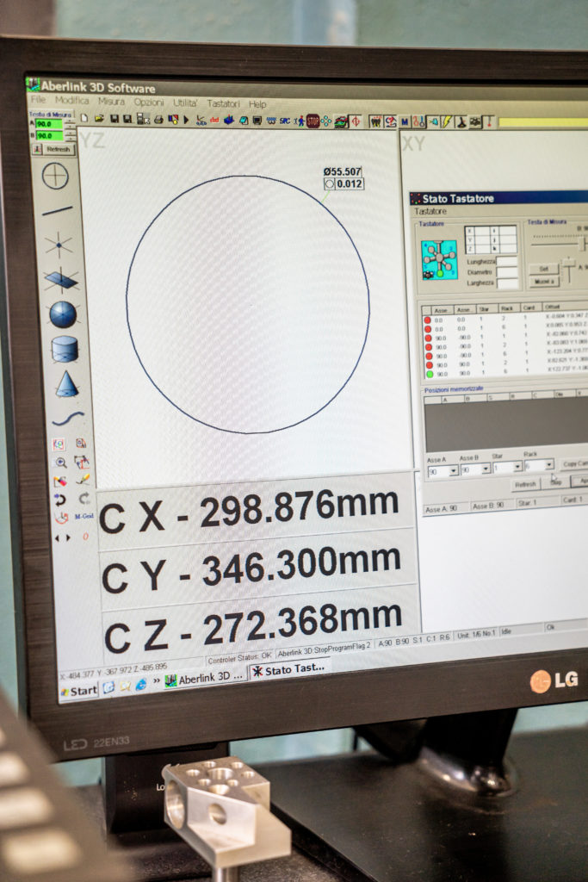Image resolution: width=588 pixels, height=882 pixels.
Task: Open the Asse A dropdown
Action: click(453, 471)
